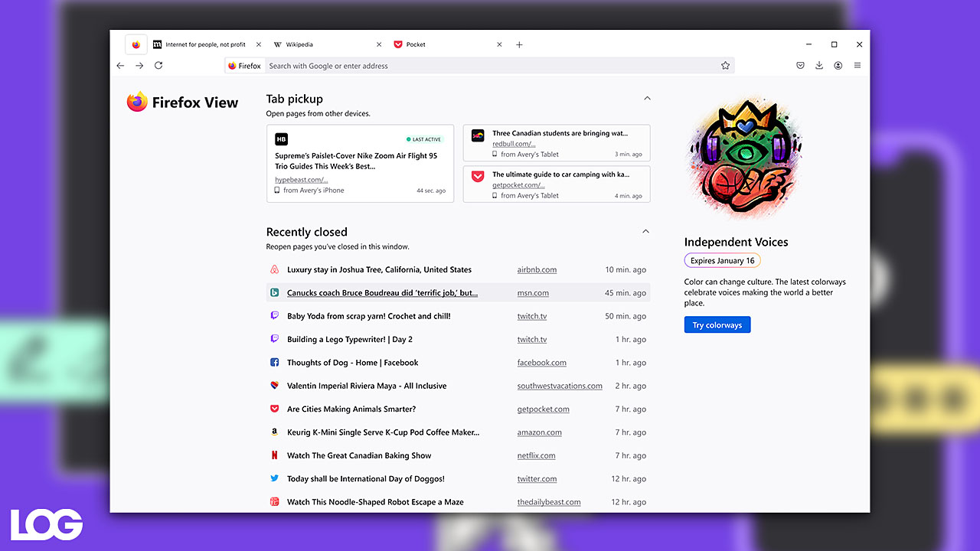Viewport: 980px width, 551px height.
Task: Reopen Luxury stay in Joshua Tree page
Action: pyautogui.click(x=379, y=269)
